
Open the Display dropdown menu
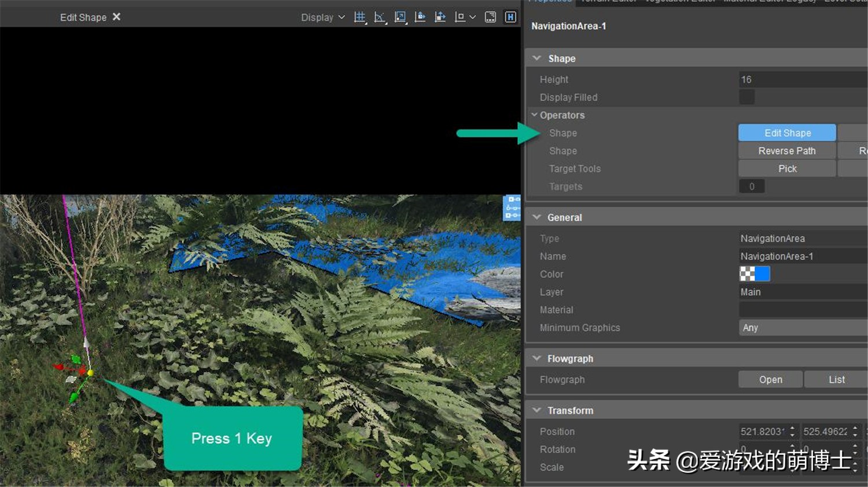coord(322,17)
